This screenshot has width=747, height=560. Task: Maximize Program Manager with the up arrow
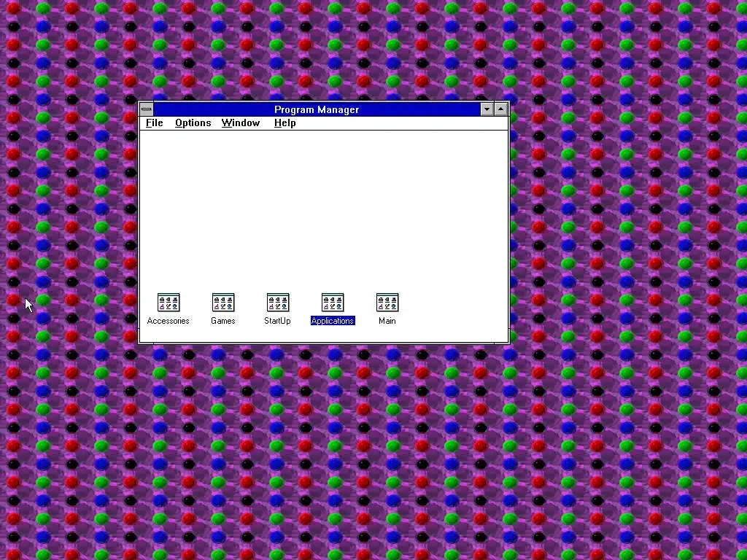click(x=500, y=109)
